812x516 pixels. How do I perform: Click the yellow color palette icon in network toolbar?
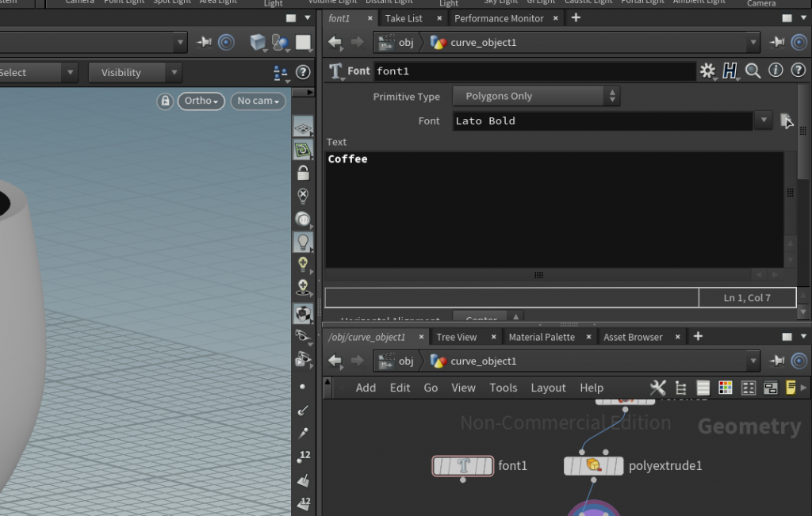click(x=791, y=388)
